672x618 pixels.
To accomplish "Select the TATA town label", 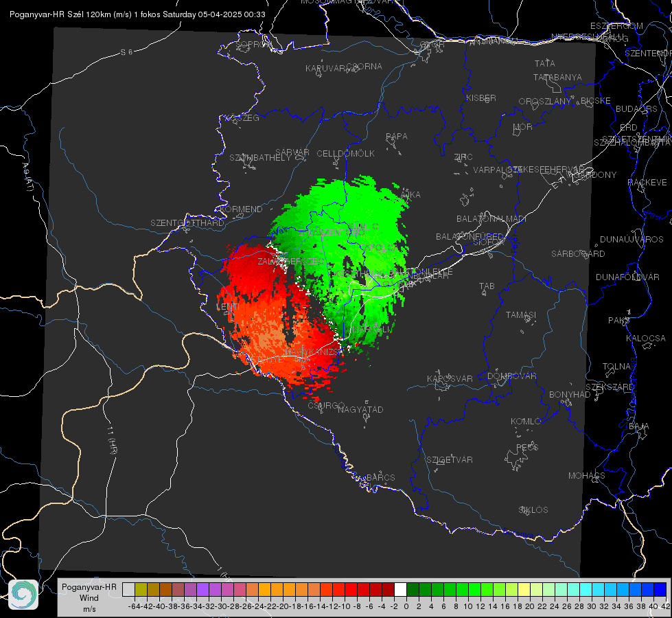I will [x=545, y=63].
